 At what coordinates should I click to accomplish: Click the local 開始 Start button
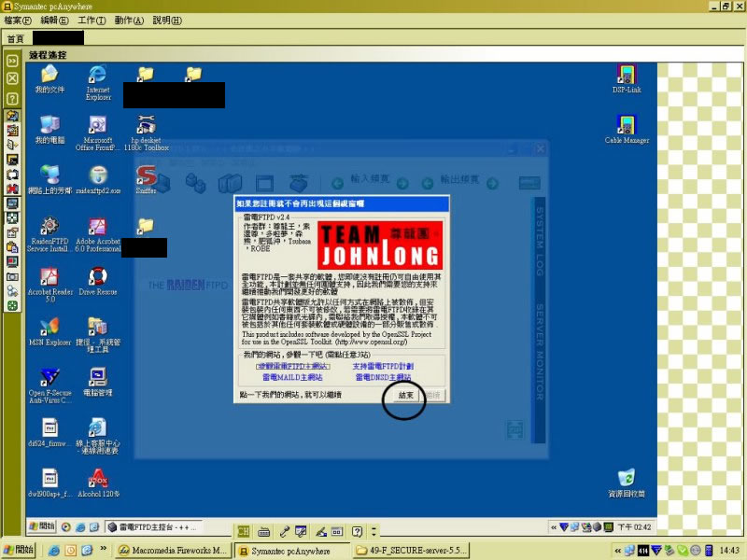[19, 550]
